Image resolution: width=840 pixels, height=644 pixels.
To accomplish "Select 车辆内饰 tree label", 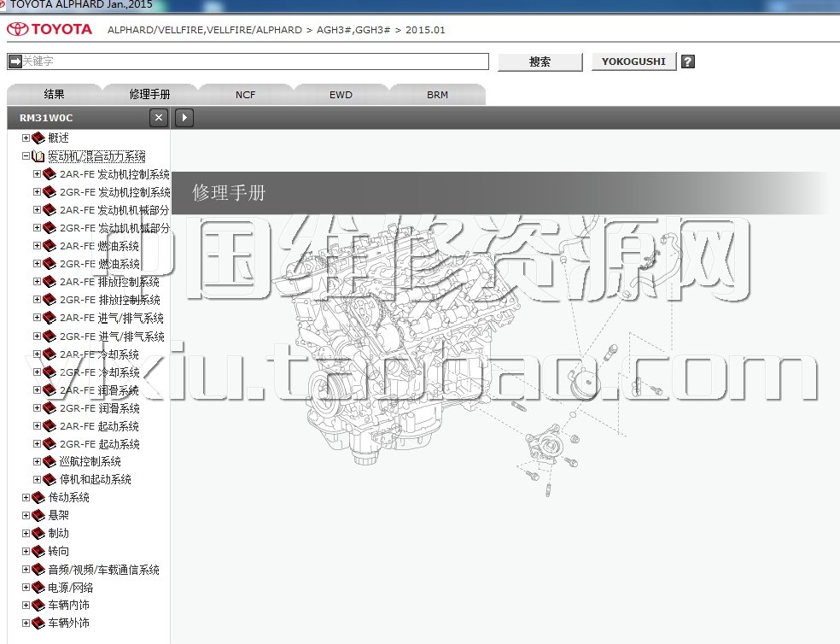I will tap(68, 606).
